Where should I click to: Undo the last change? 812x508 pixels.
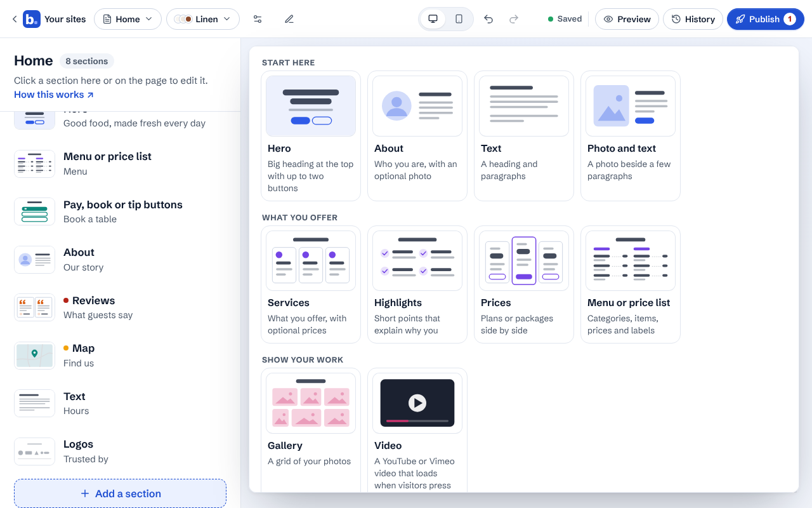488,19
